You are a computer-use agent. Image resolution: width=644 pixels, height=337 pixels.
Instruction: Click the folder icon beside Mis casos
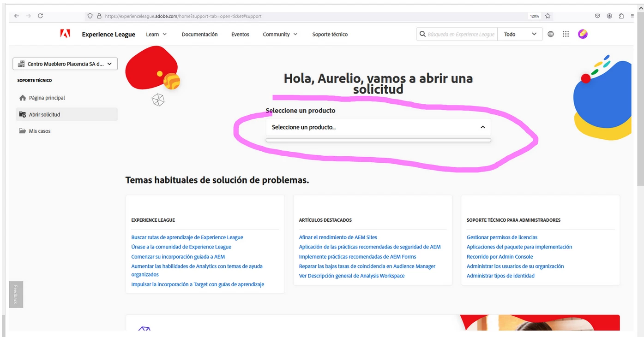[23, 131]
